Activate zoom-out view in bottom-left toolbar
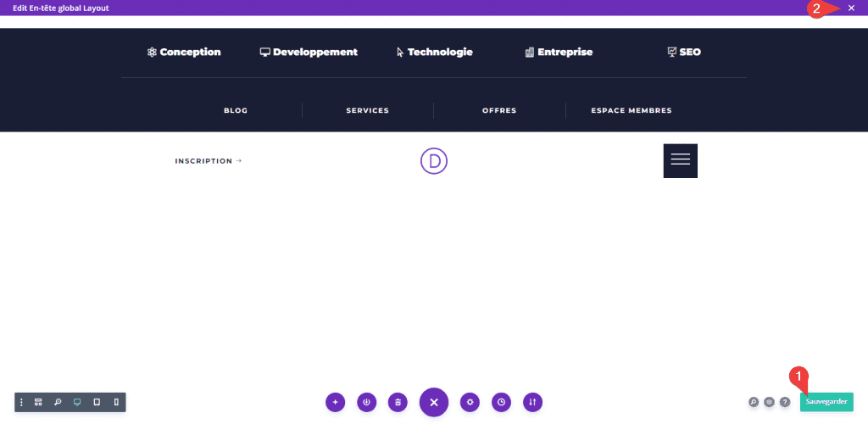This screenshot has height=424, width=868. point(58,403)
